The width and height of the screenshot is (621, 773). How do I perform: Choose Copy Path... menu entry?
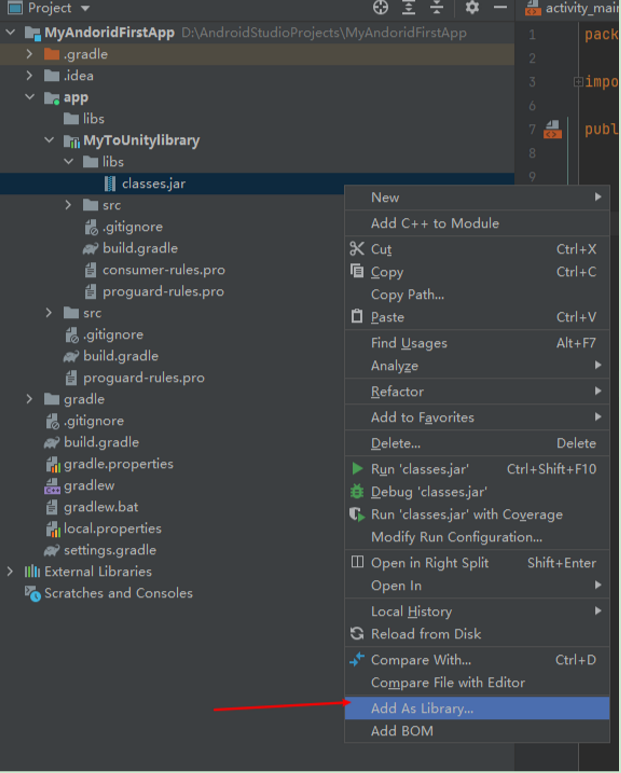(477, 295)
